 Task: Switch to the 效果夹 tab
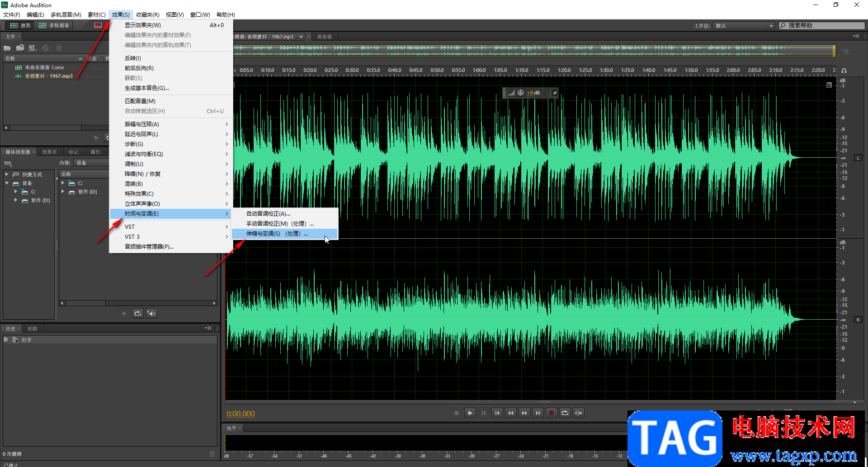tap(49, 152)
